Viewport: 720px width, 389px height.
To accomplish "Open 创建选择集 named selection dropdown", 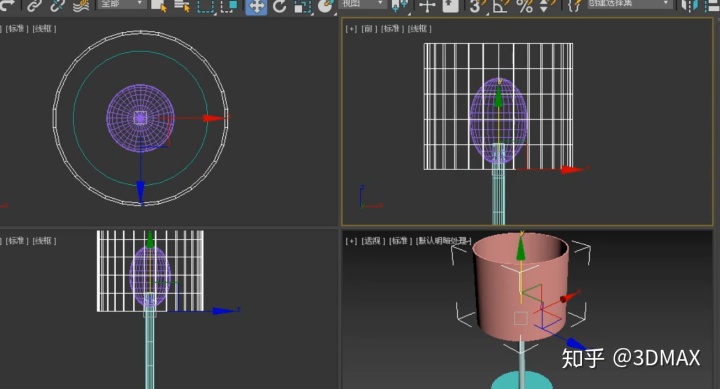I will (630, 4).
